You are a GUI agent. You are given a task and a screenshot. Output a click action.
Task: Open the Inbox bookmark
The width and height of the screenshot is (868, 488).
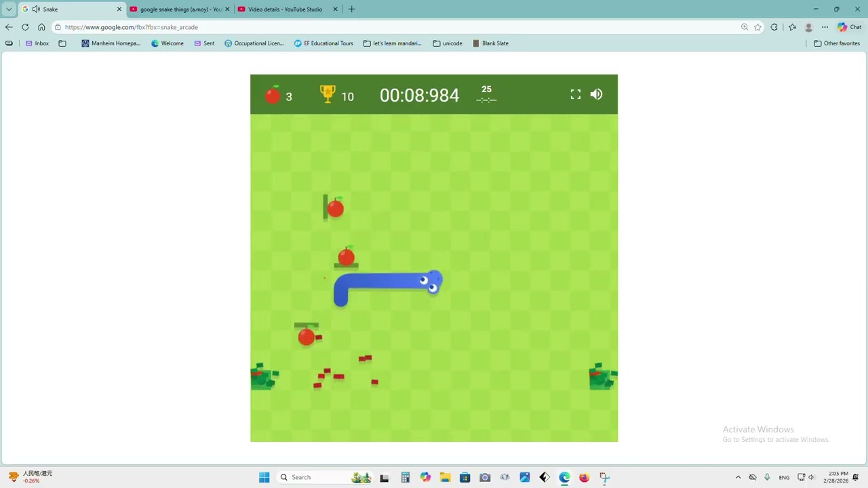tap(37, 43)
